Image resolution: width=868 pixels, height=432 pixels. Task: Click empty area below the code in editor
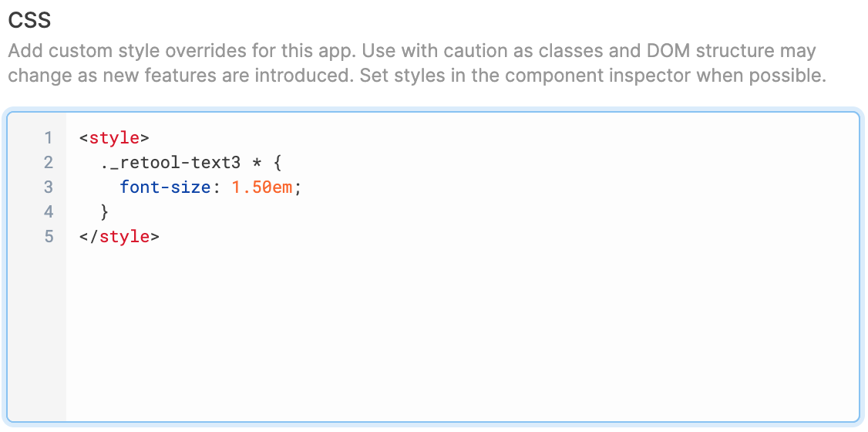(x=462, y=332)
